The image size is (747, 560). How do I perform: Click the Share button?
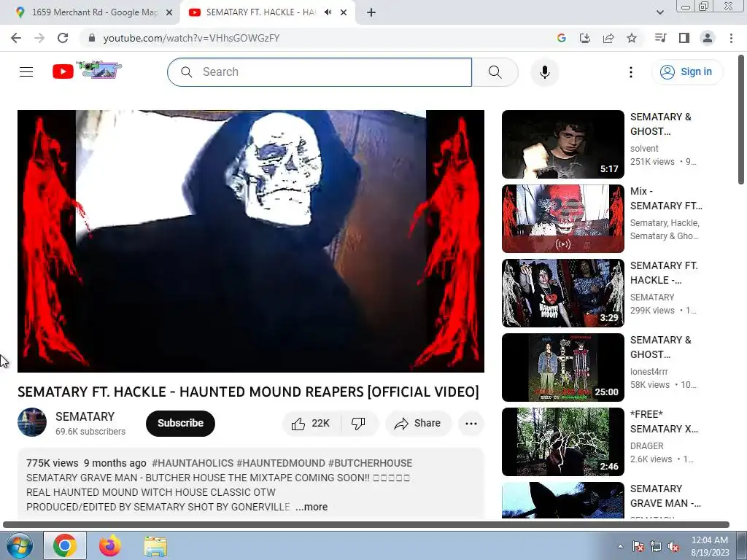tap(418, 424)
